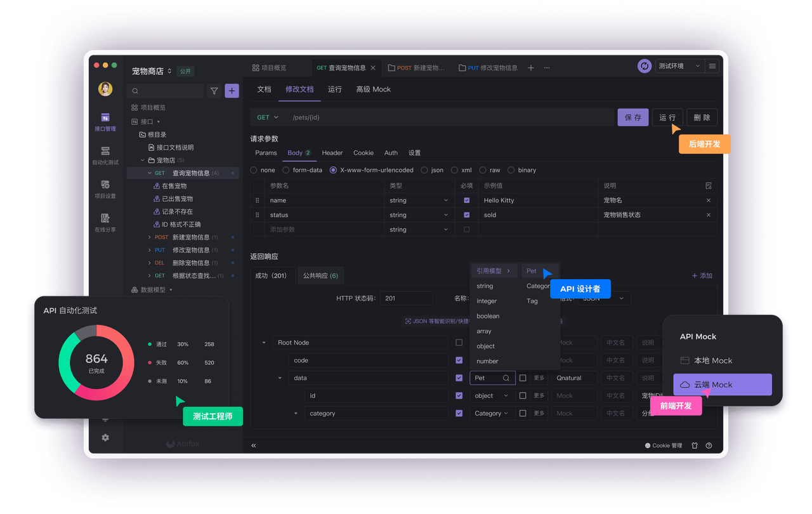Click the green plus button to add interface
812x514 pixels.
(232, 91)
